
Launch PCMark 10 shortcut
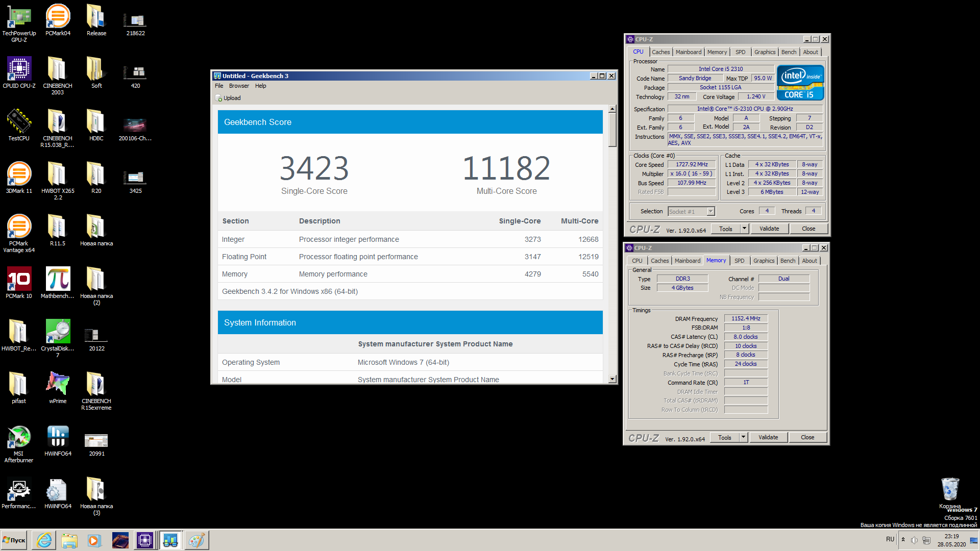coord(19,283)
